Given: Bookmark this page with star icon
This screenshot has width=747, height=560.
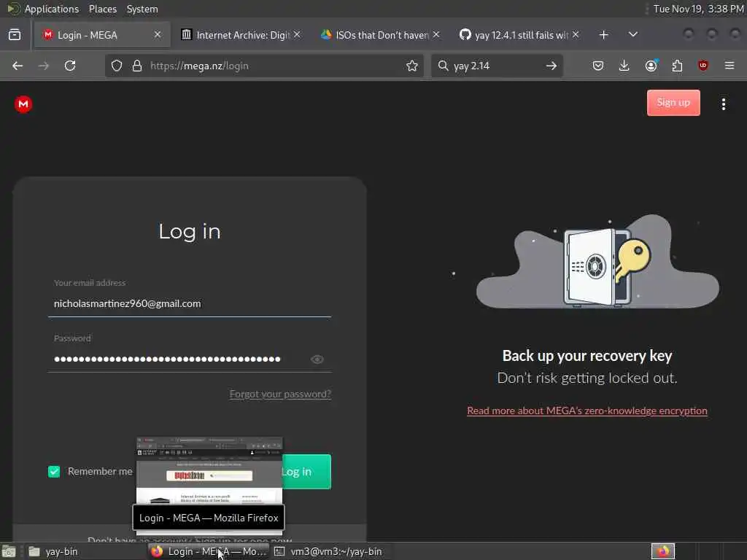Looking at the screenshot, I should 412,66.
